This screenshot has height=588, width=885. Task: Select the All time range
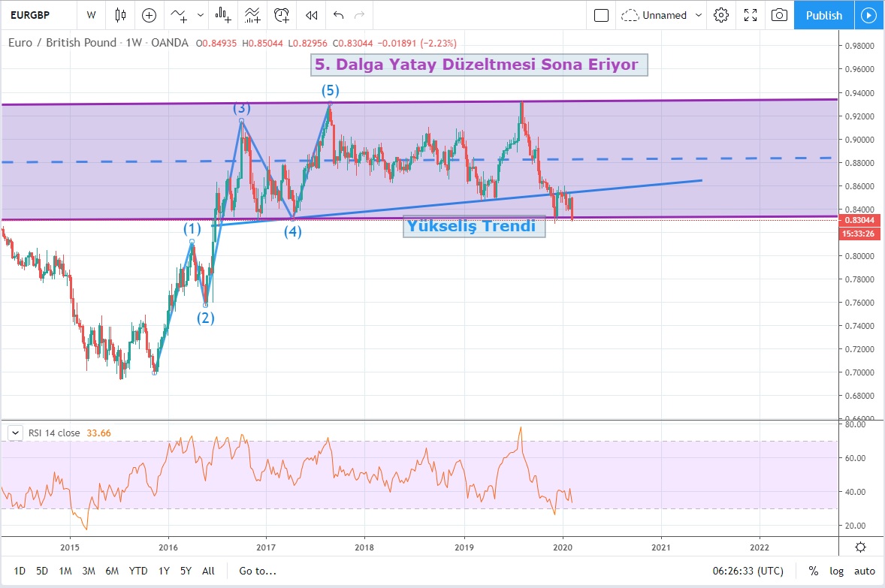click(x=208, y=571)
